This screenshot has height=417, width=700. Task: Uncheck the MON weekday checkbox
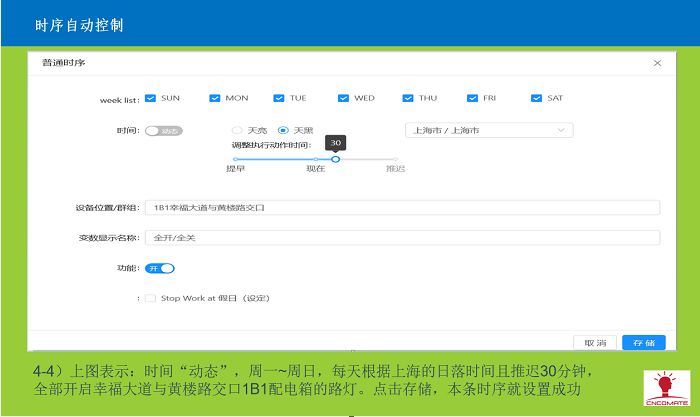click(x=214, y=98)
